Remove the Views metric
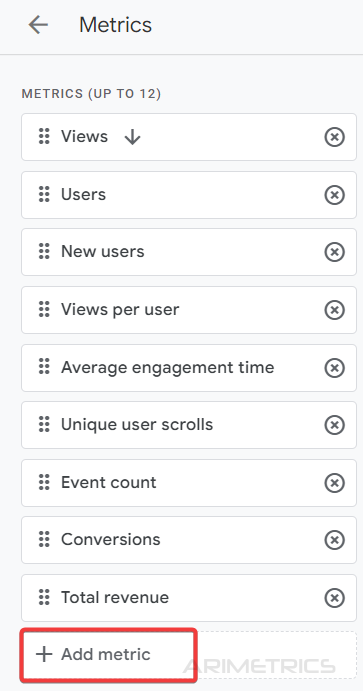Image resolution: width=363 pixels, height=691 pixels. (334, 137)
